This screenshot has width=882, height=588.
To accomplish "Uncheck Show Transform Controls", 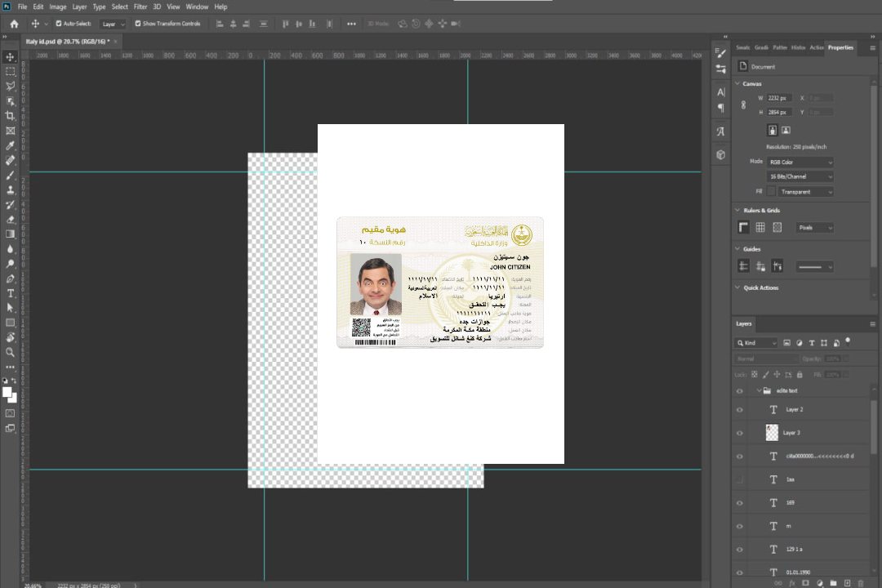I will (x=138, y=24).
